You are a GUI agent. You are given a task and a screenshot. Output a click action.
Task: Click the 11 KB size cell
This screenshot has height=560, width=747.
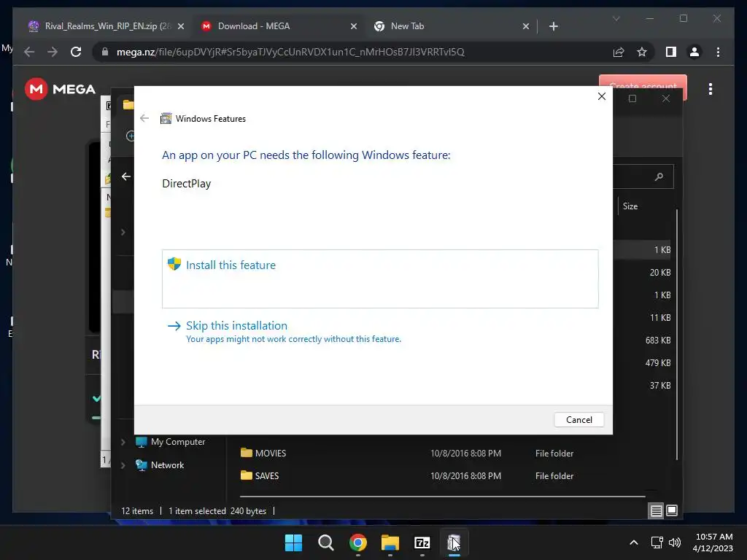pos(659,318)
